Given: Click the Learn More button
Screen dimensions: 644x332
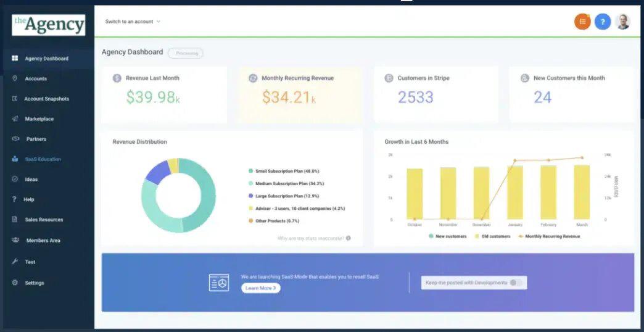Looking at the screenshot, I should 260,288.
